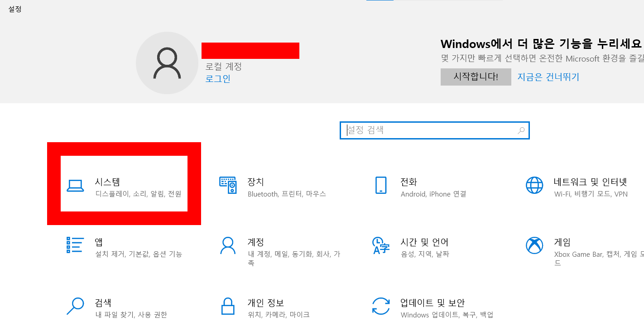
Task: Click the 로그인 link under local account
Action: 218,79
